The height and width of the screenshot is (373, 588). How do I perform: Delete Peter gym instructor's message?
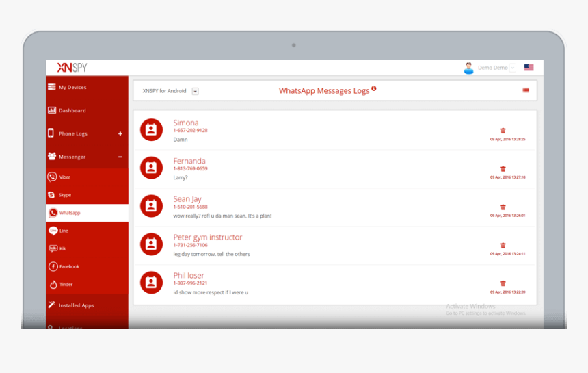[x=503, y=246]
